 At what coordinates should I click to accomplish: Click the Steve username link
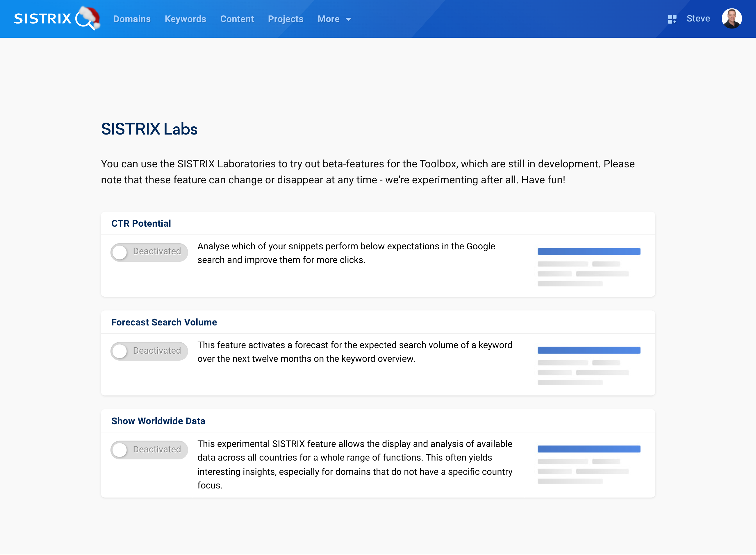click(x=698, y=19)
